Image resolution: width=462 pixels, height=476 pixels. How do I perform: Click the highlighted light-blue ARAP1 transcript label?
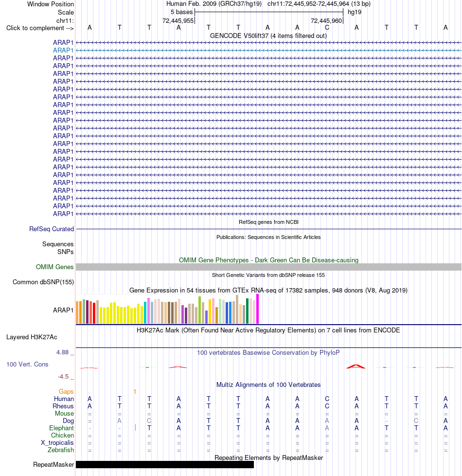pos(63,51)
